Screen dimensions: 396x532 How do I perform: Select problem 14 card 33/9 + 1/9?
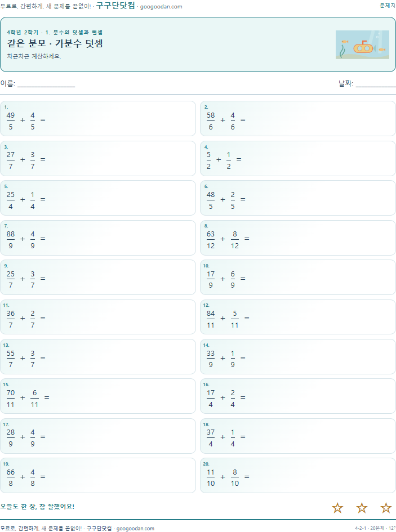[298, 356]
